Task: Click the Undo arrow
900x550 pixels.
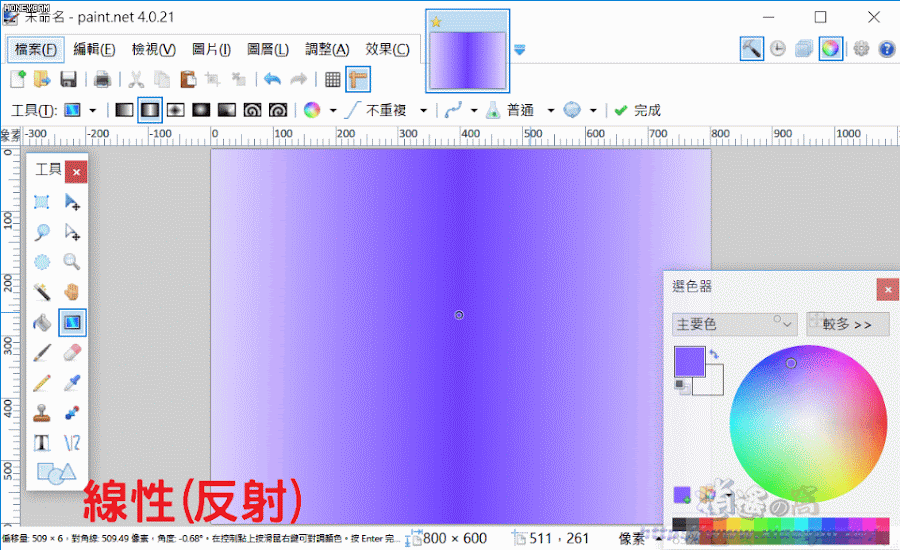Action: [x=273, y=79]
